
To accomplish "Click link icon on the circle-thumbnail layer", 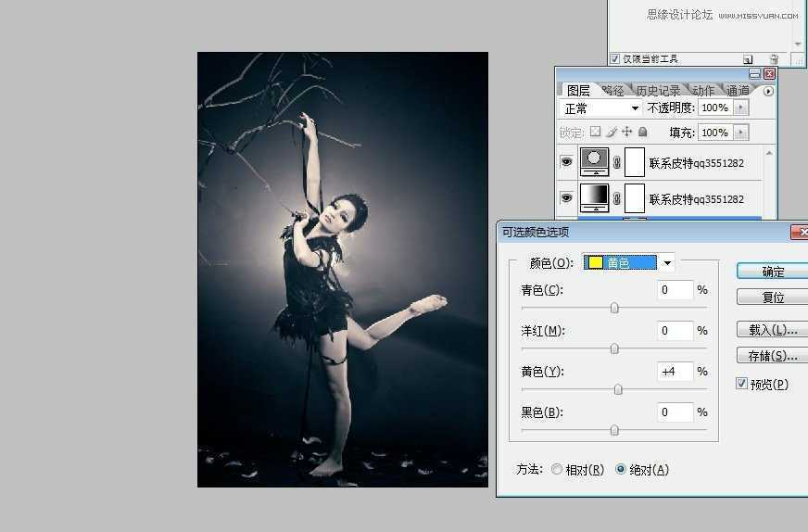I will (617, 163).
